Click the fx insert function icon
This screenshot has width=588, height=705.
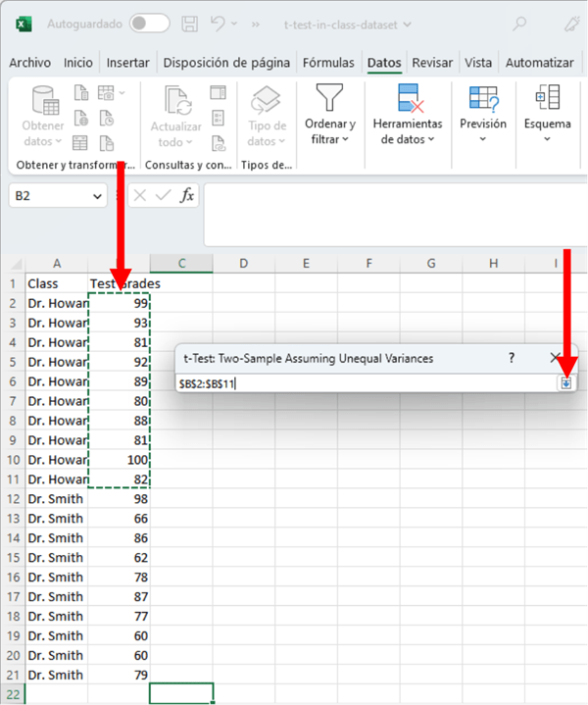[186, 196]
